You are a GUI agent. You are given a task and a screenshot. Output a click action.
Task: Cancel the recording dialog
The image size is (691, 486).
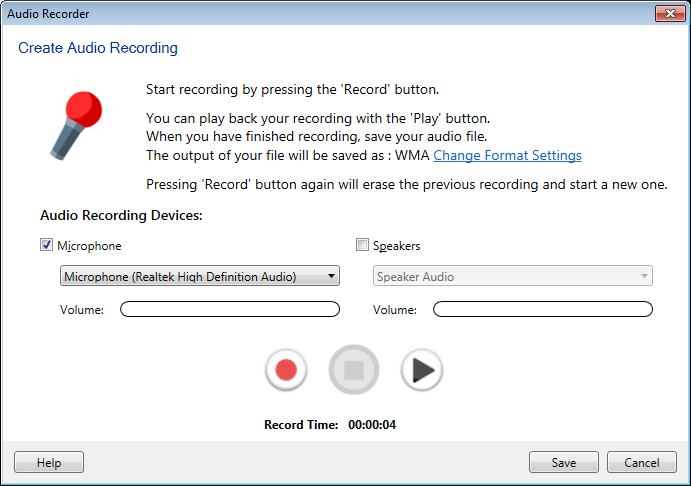641,463
